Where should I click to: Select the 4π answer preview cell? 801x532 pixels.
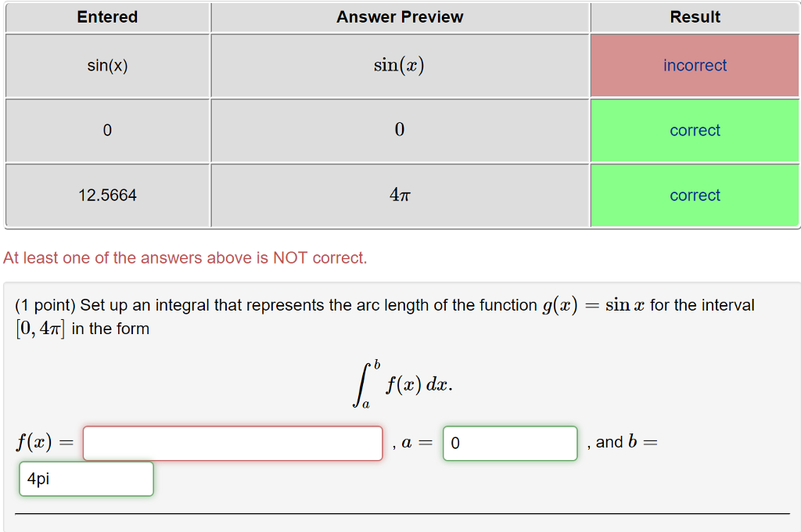pyautogui.click(x=400, y=195)
